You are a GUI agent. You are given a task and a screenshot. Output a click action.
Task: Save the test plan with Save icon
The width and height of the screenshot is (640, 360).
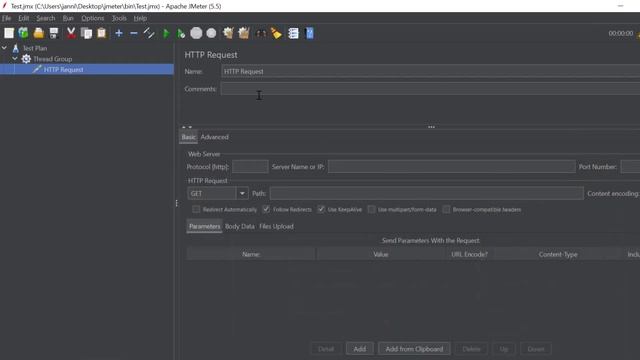pyautogui.click(x=54, y=33)
